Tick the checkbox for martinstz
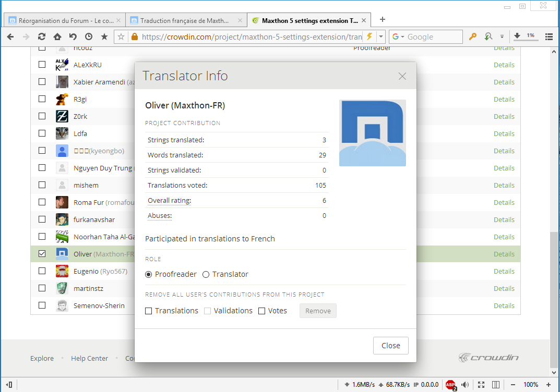The width and height of the screenshot is (560, 392). (x=42, y=288)
